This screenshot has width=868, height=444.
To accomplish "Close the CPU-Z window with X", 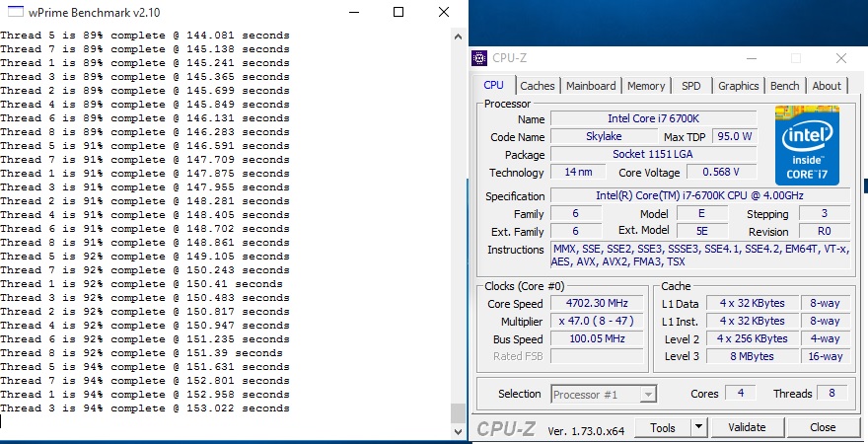I will [840, 58].
